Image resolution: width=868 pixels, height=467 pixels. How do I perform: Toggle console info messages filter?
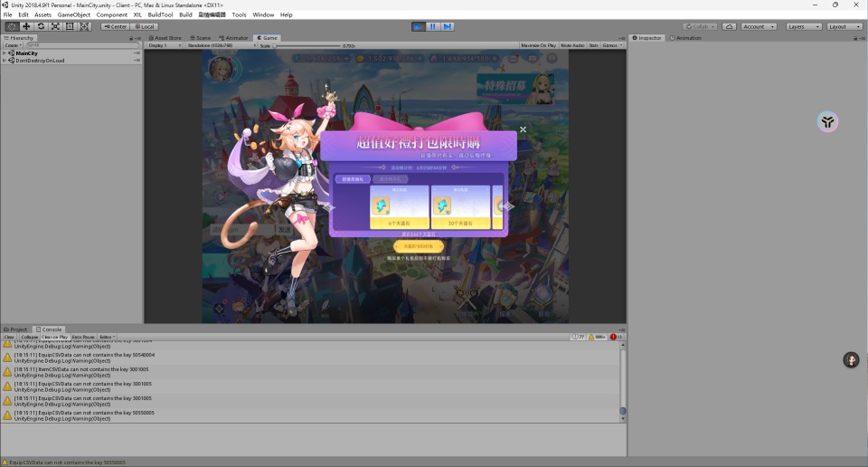click(x=579, y=337)
